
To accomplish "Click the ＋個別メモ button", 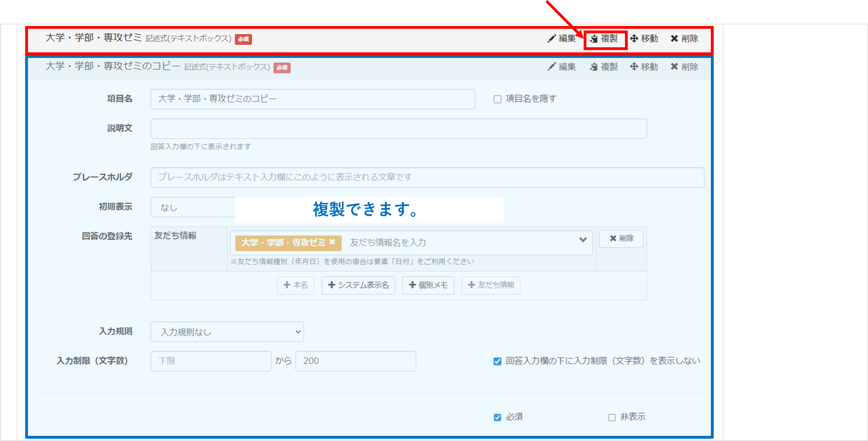I will point(428,285).
